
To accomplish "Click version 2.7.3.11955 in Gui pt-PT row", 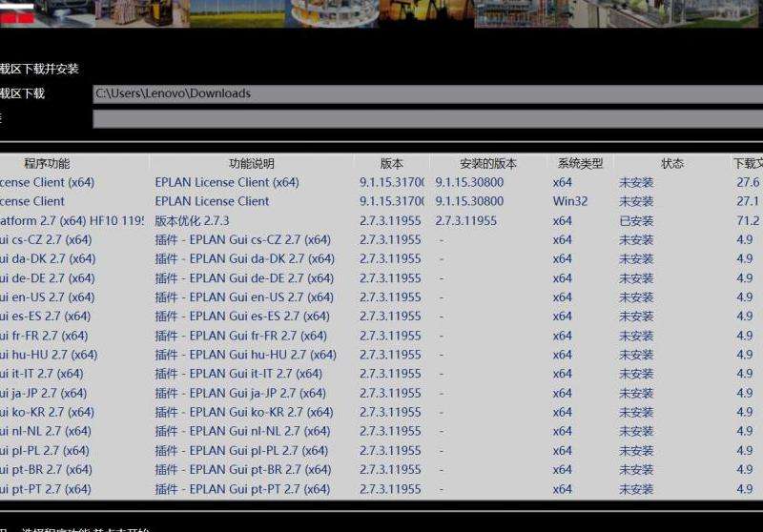I will [390, 489].
